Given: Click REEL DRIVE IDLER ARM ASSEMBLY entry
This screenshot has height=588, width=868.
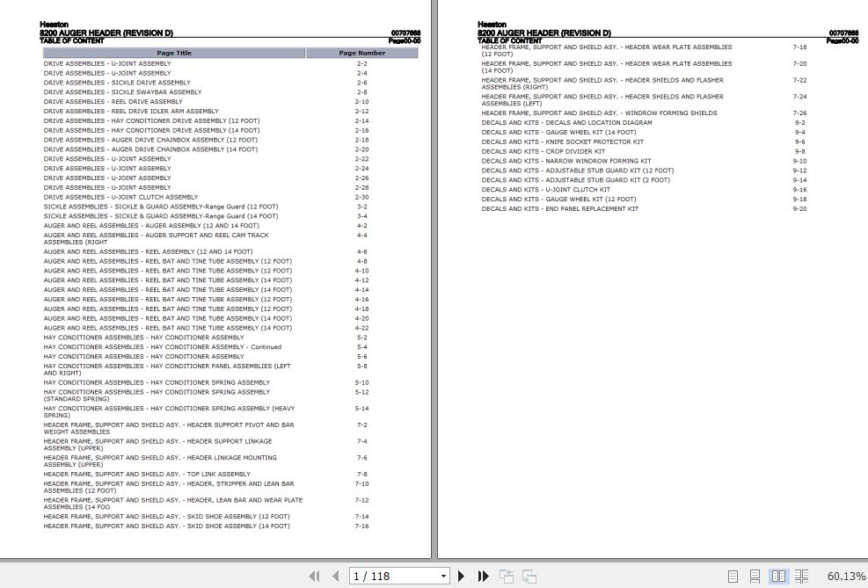Looking at the screenshot, I should (x=131, y=111).
